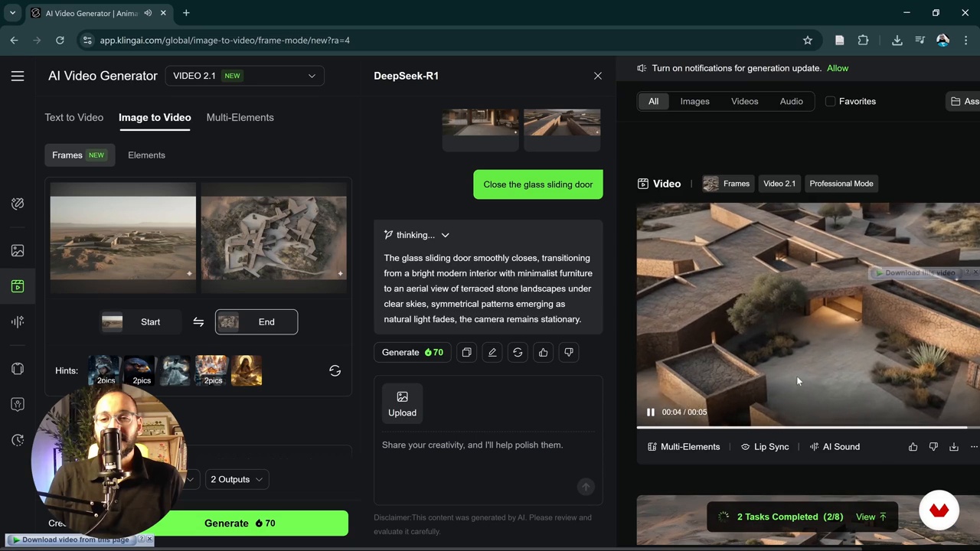Open Lip Sync for this video
Screen dimensions: 980x551
764,447
